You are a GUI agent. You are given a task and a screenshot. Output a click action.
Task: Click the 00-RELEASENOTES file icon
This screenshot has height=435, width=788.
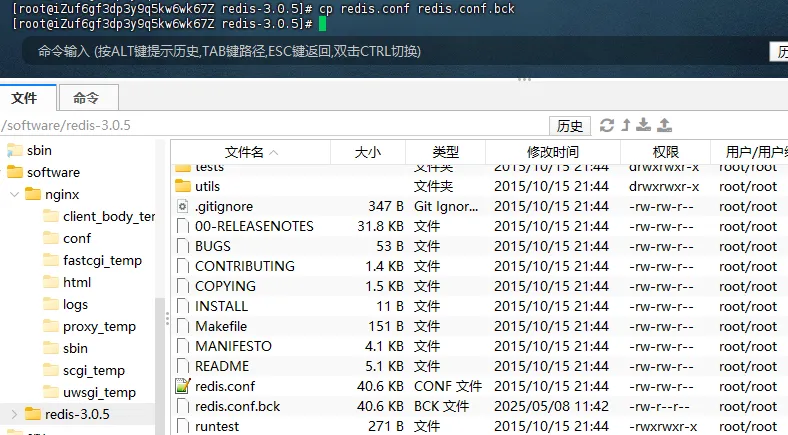[x=183, y=226]
